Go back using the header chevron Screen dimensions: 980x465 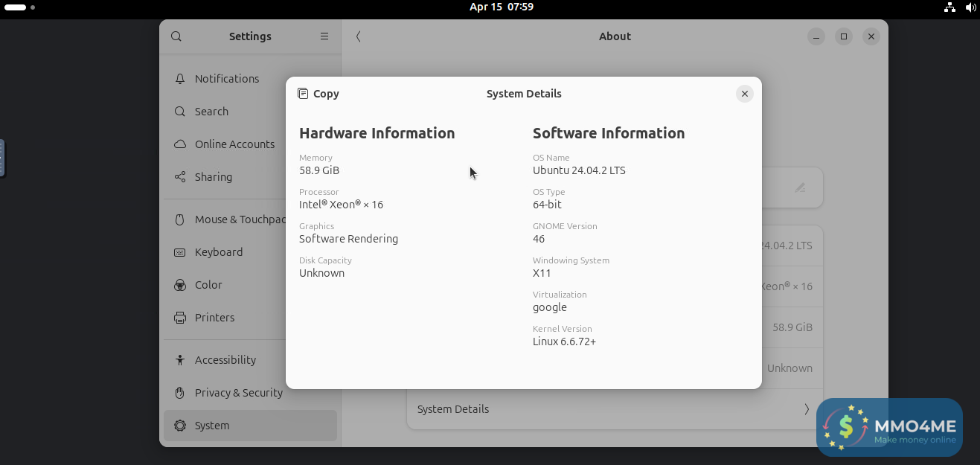click(359, 36)
